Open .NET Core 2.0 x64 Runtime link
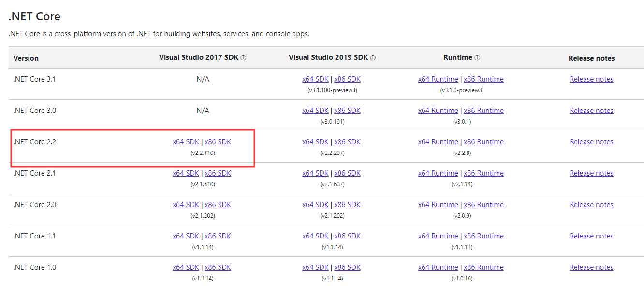 point(438,205)
